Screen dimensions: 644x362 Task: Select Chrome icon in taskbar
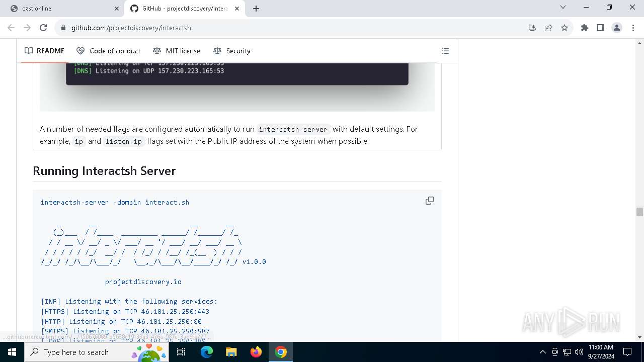pos(281,352)
